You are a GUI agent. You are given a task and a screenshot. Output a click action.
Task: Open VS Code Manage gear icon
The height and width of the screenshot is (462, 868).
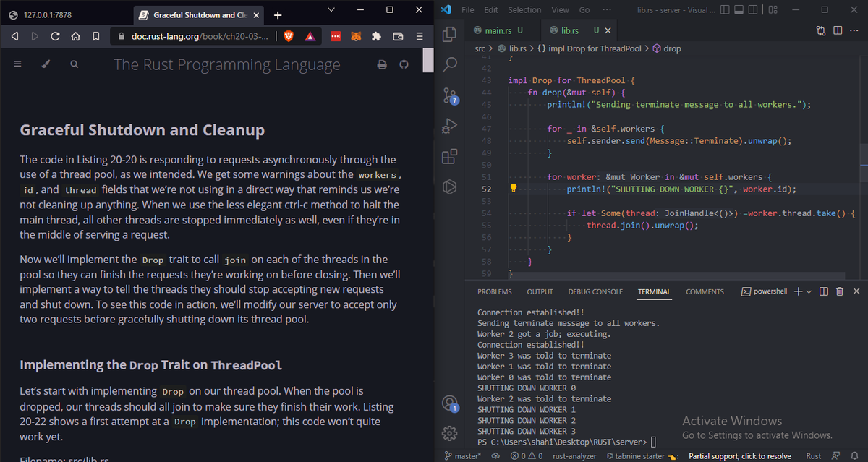tap(449, 433)
